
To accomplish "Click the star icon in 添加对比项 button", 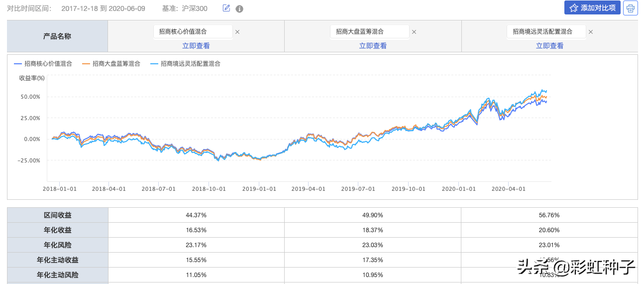I will pyautogui.click(x=573, y=8).
